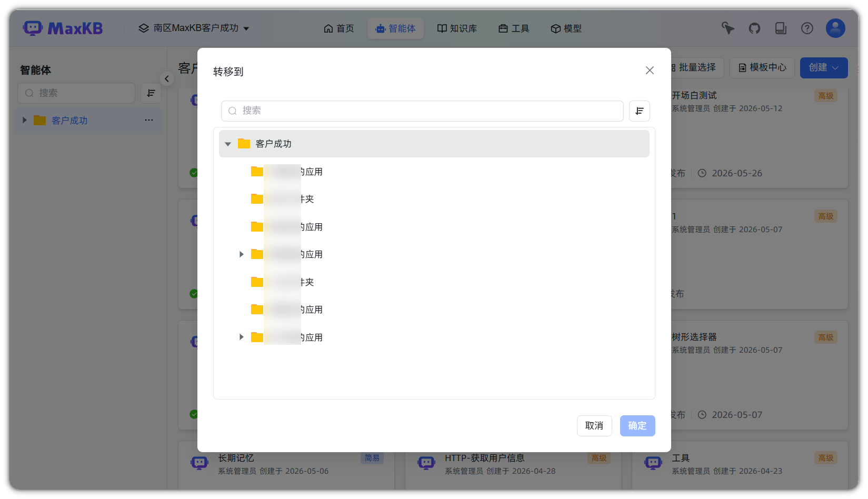868x499 pixels.
Task: Click the search field in the 转移到 dialog
Action: 422,111
